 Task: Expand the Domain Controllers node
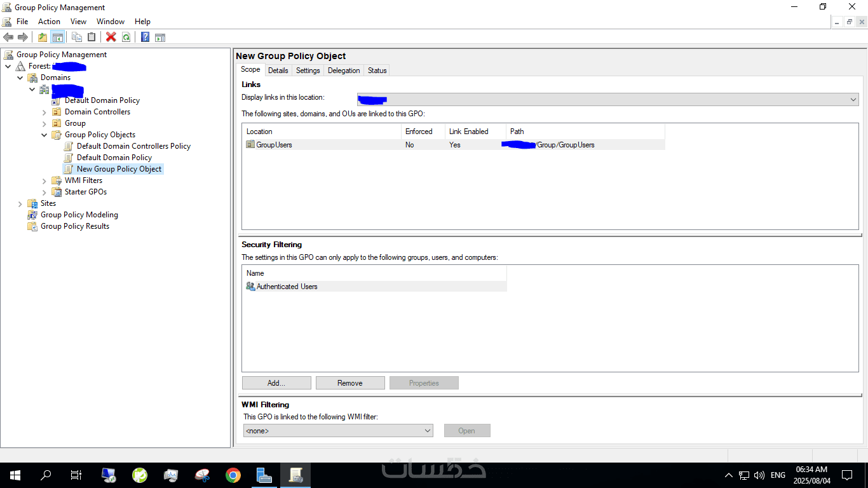pos(44,112)
